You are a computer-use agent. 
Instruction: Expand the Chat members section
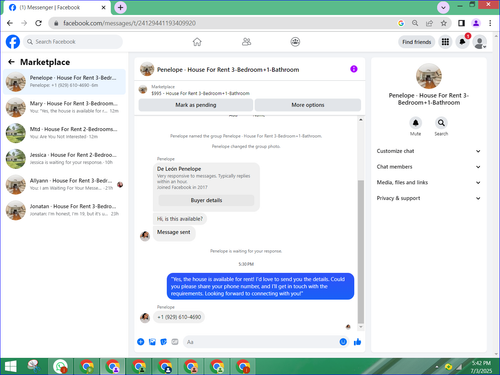coord(429,167)
